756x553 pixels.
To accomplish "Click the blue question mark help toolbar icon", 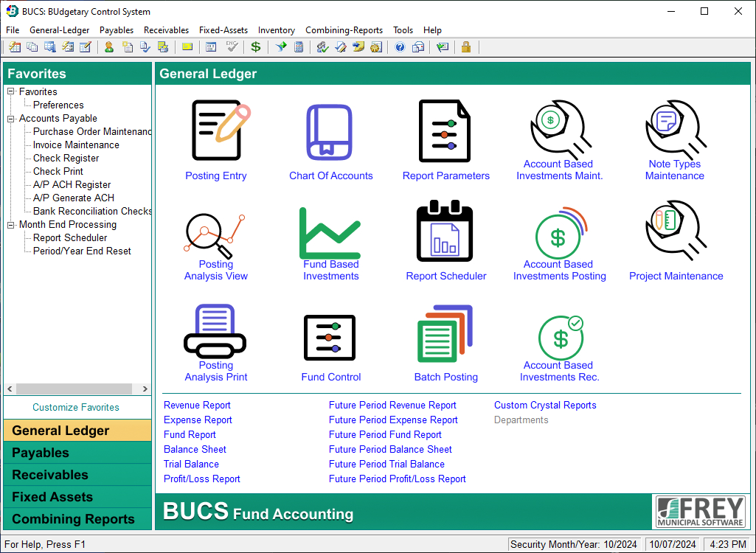I will (400, 46).
